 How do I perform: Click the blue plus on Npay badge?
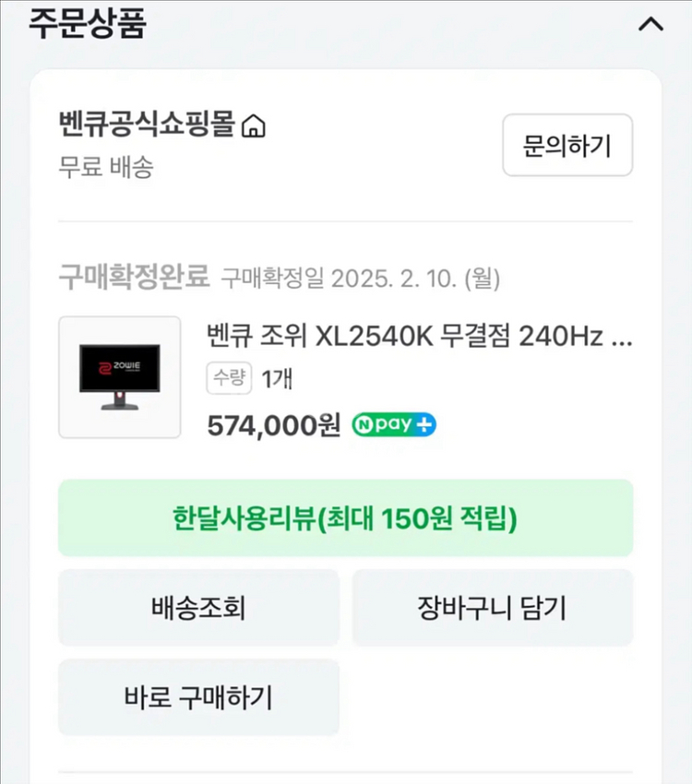coord(425,425)
